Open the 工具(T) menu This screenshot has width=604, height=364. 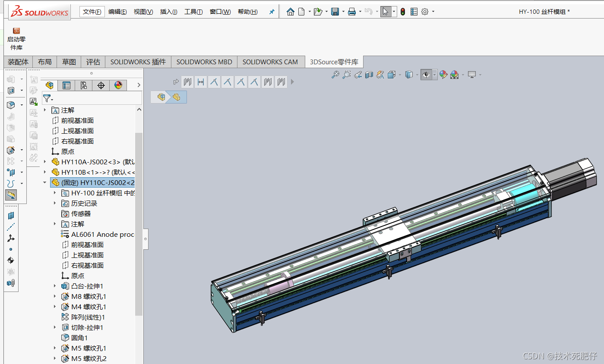coord(193,12)
